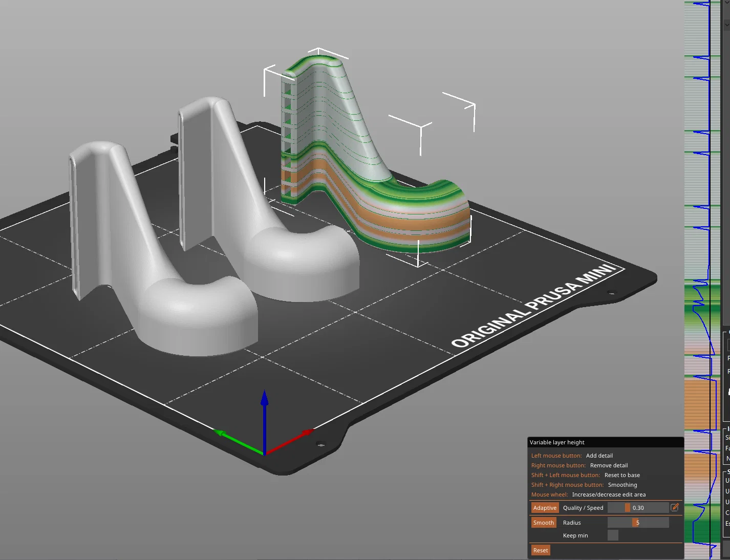
Task: Click the layer height profile bar at right edge
Action: click(702, 279)
